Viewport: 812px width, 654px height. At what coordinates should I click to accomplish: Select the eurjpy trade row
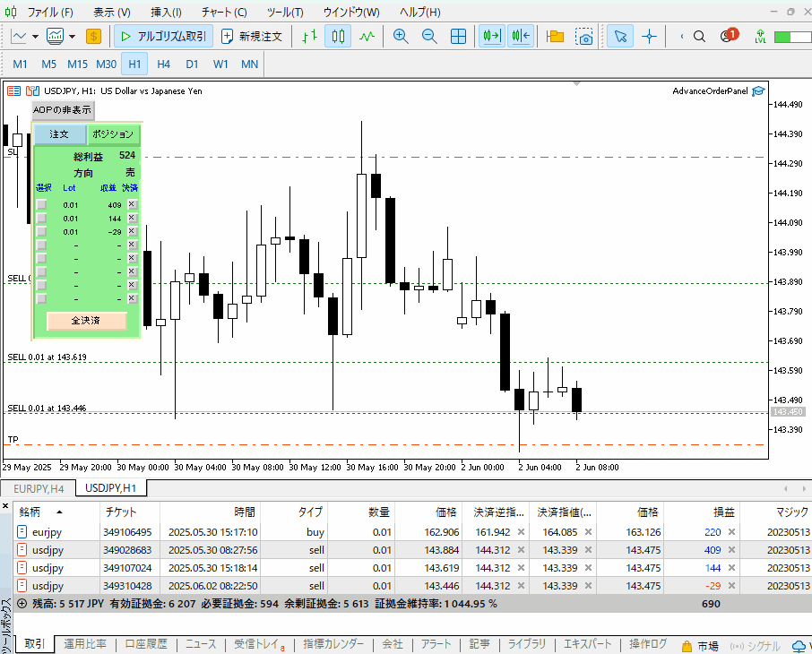[x=413, y=532]
